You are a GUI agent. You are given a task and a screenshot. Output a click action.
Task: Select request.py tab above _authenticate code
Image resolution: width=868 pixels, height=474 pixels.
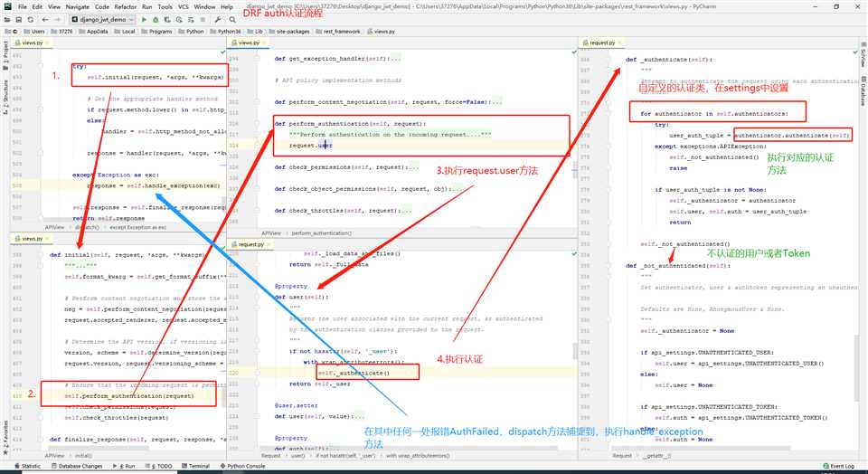(602, 43)
